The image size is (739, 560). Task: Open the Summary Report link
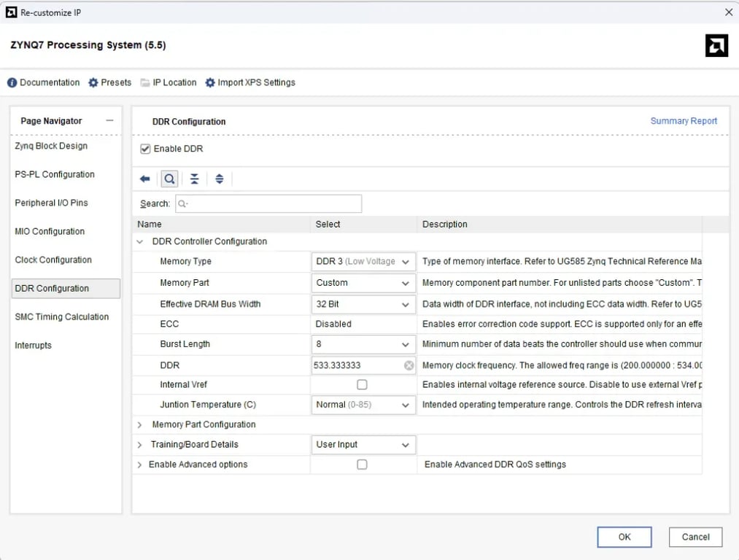[x=684, y=121]
